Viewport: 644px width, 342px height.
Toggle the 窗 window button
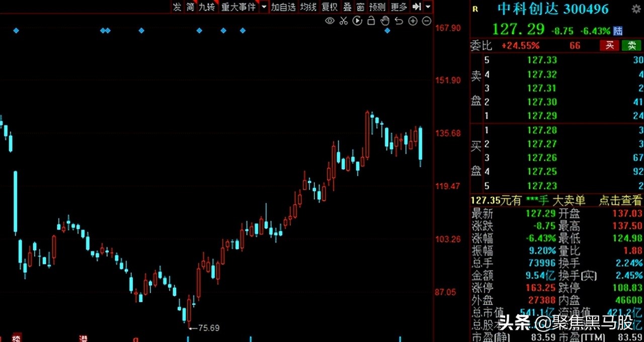point(360,7)
